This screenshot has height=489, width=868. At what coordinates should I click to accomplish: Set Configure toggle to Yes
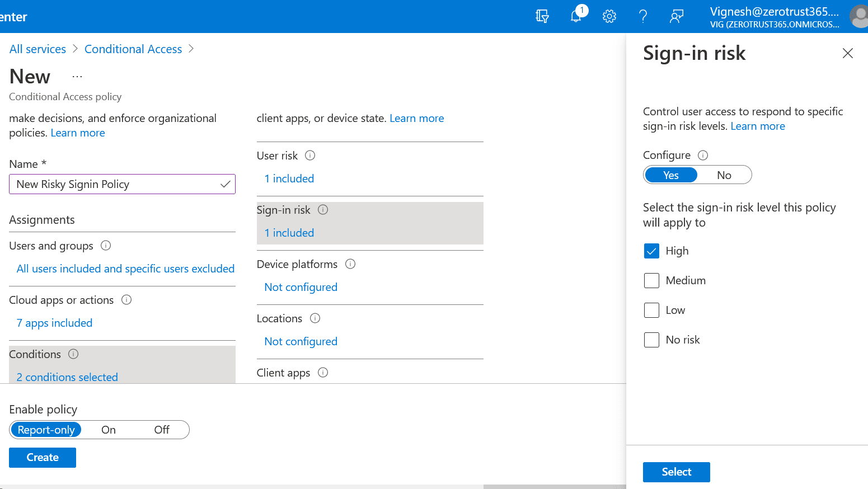point(671,175)
